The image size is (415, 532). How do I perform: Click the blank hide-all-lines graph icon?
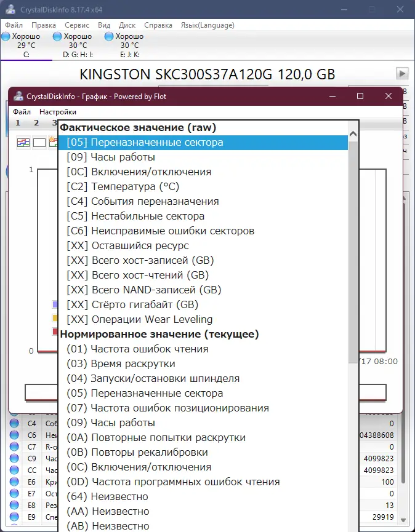pyautogui.click(x=39, y=143)
